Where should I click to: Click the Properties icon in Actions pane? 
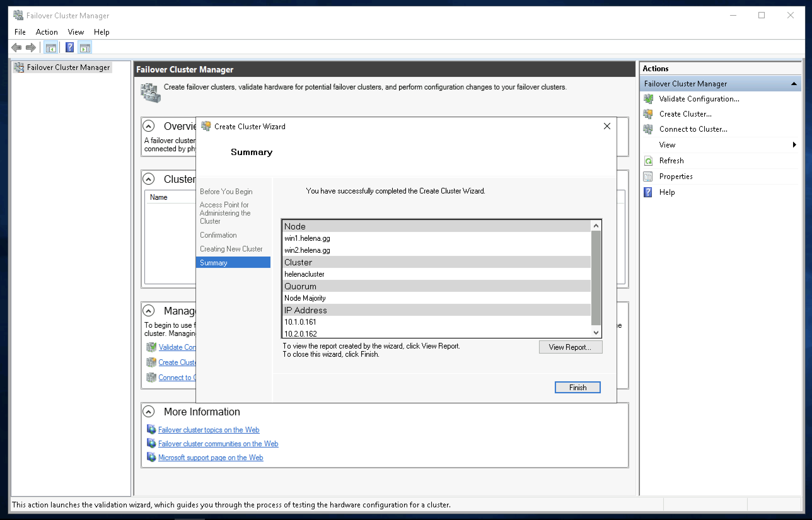click(x=648, y=176)
